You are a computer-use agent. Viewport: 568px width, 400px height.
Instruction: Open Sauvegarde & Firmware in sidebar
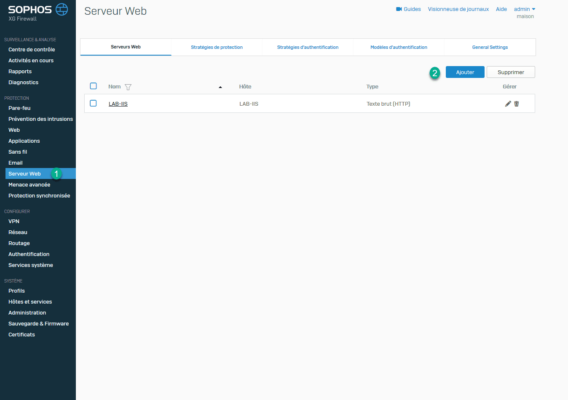(38, 324)
